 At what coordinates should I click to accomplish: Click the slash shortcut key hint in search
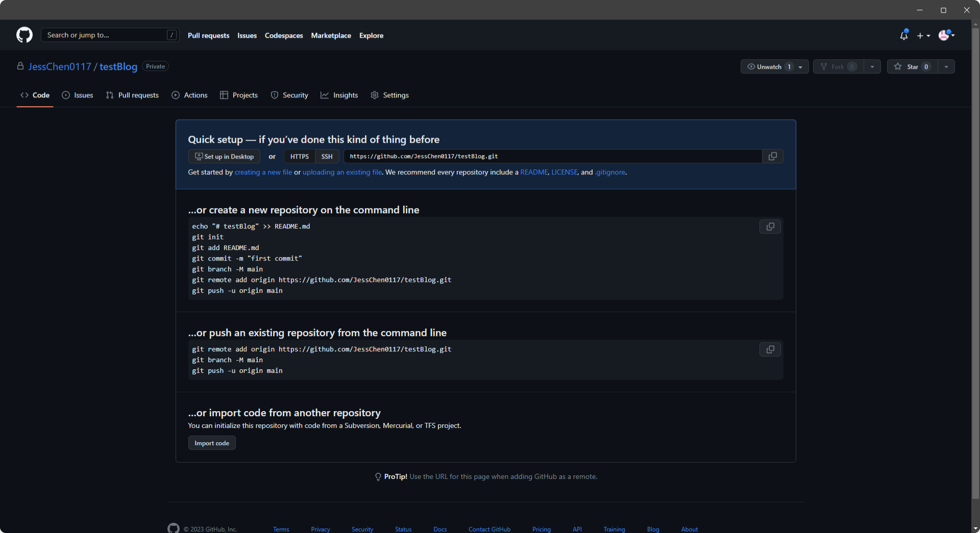coord(171,35)
